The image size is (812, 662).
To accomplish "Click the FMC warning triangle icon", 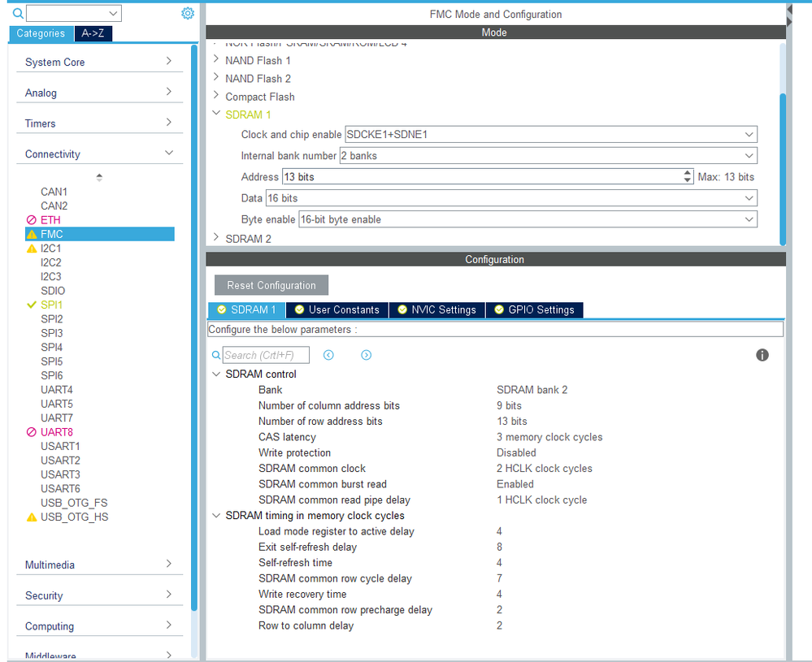I will point(32,235).
